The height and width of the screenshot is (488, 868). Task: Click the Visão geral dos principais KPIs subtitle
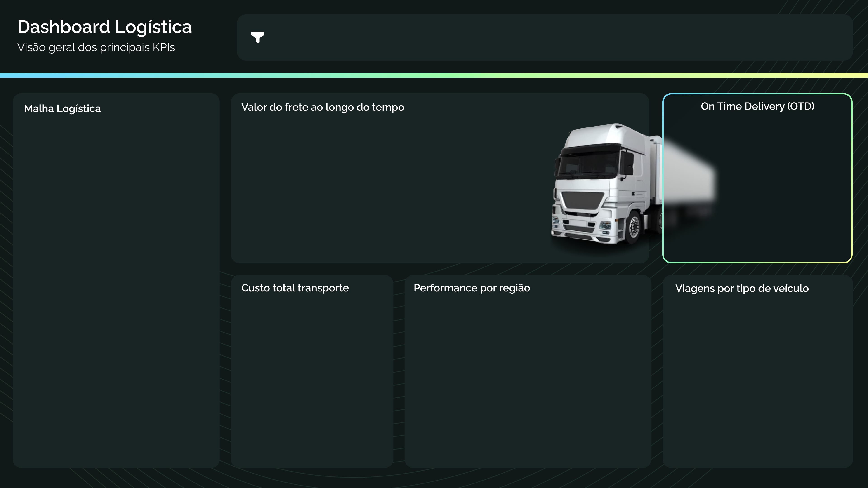pyautogui.click(x=96, y=47)
